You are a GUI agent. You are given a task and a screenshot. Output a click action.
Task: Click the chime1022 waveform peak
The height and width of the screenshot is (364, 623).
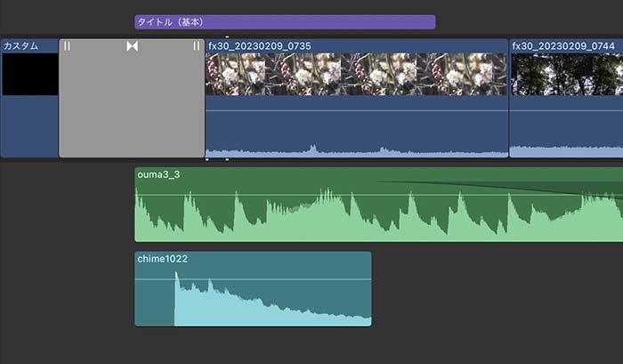point(176,275)
